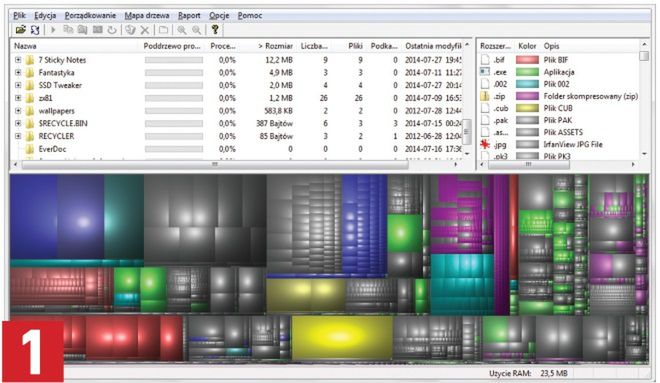Click the Refresh All toolbar icon
This screenshot has width=660, height=383.
click(35, 30)
